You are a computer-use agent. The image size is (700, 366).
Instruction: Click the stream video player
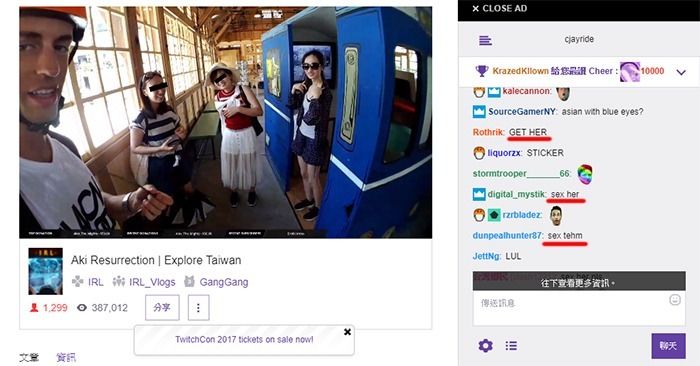[x=225, y=122]
